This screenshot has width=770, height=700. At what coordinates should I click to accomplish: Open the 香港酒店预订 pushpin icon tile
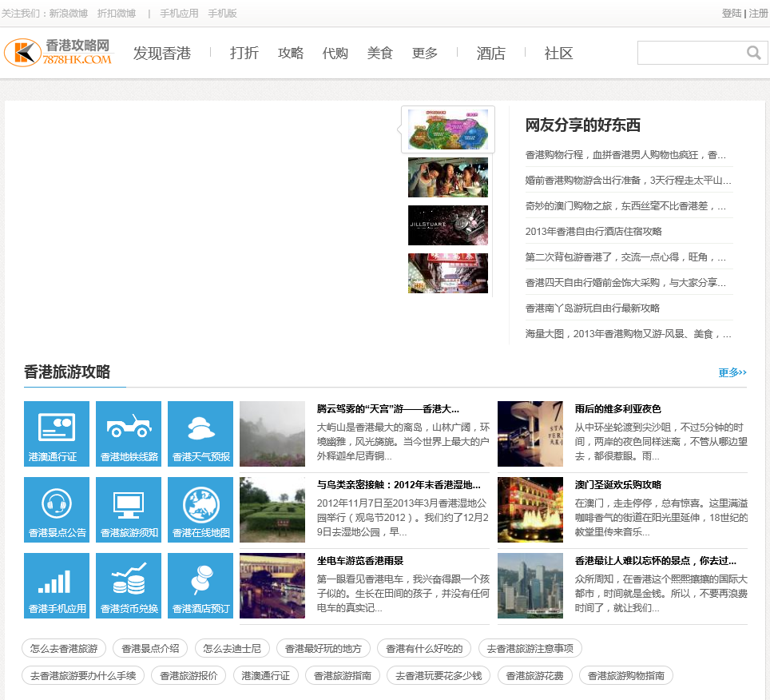tap(200, 586)
